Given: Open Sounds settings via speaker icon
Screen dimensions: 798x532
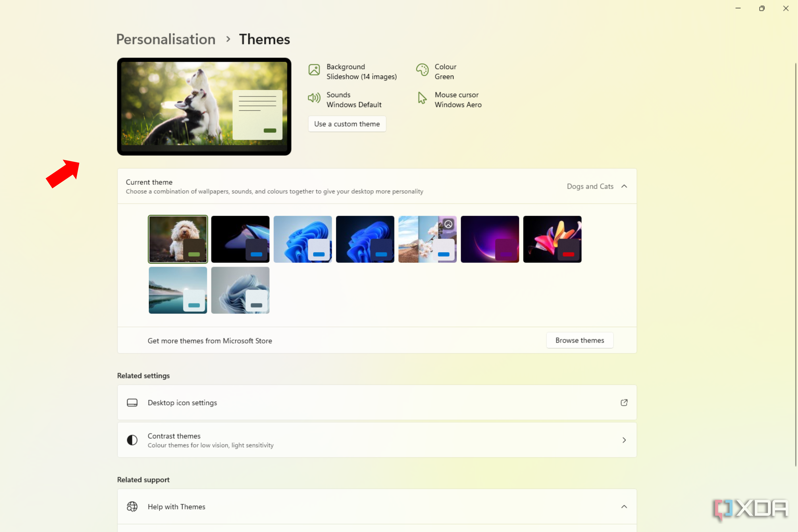Looking at the screenshot, I should click(x=314, y=98).
